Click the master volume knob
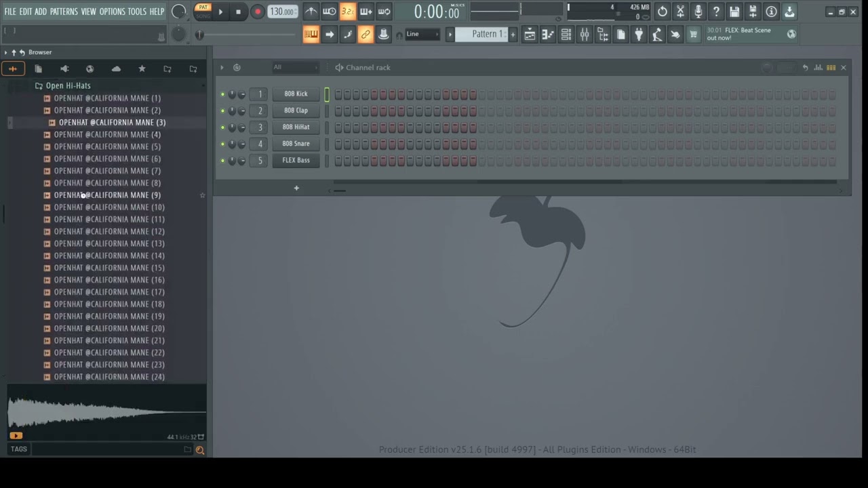The height and width of the screenshot is (488, 868). [178, 12]
